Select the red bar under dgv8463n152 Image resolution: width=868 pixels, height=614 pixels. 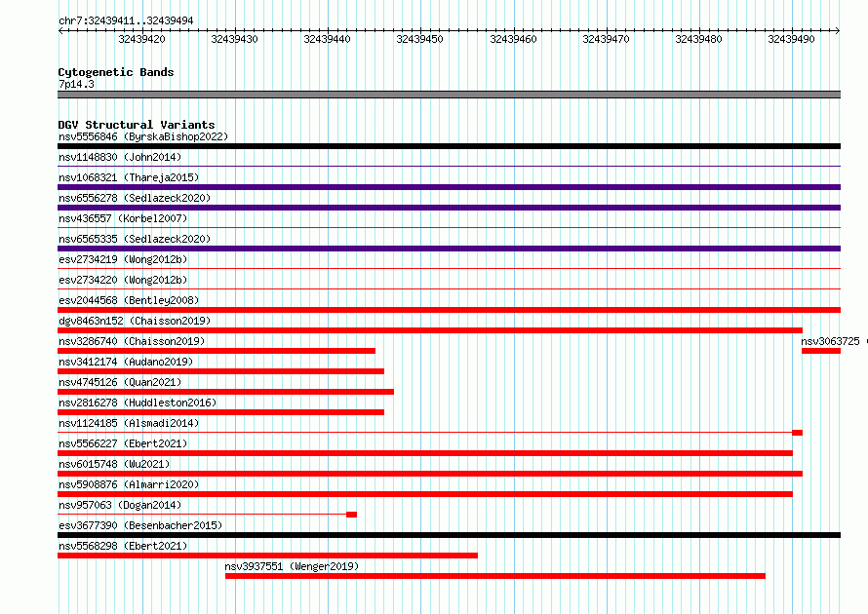click(x=430, y=330)
